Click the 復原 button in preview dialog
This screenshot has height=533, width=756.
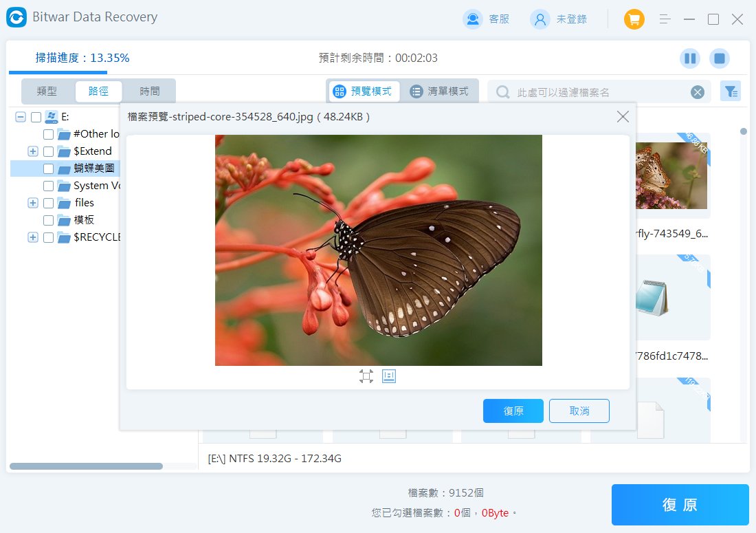[513, 411]
